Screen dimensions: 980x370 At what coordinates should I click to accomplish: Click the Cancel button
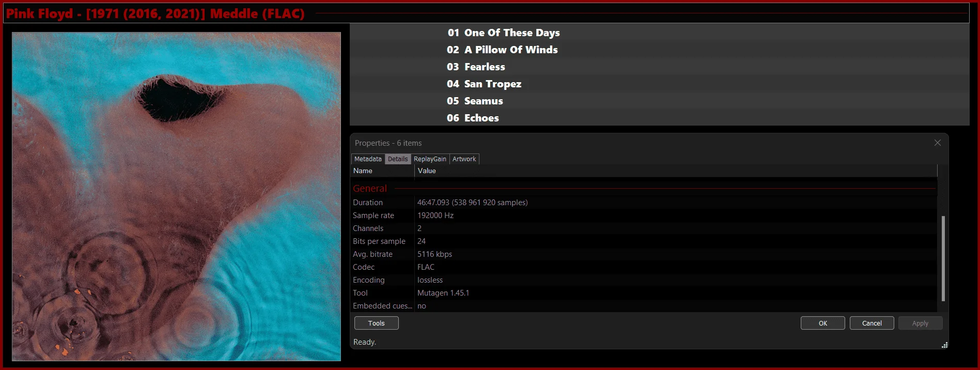click(x=872, y=323)
